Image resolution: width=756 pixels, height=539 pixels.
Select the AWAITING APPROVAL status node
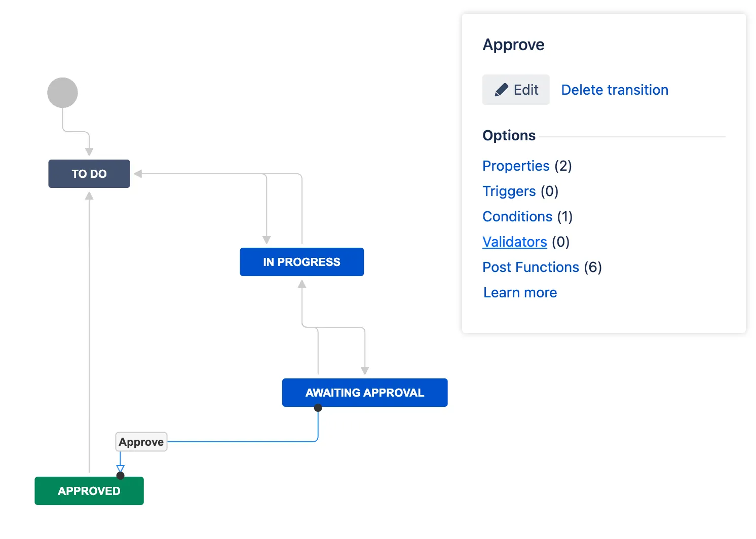click(365, 393)
